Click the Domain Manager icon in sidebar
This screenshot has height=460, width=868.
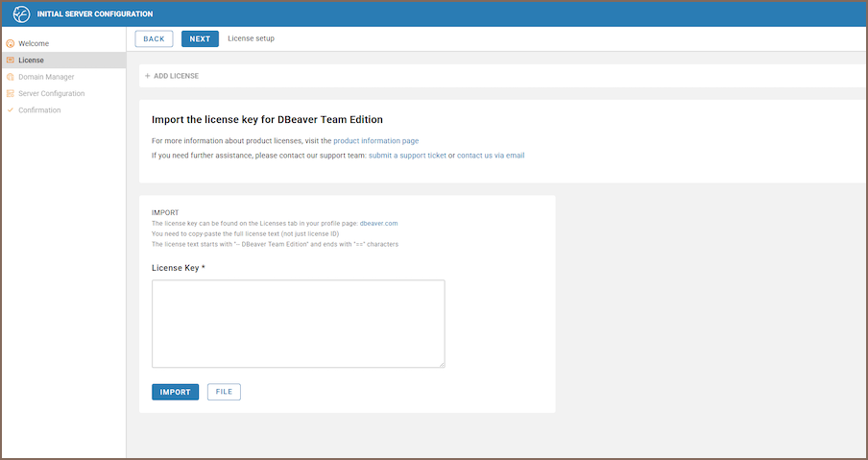11,77
